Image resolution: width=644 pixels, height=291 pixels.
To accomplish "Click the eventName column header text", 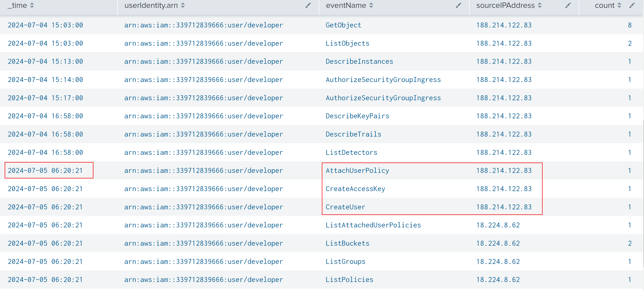I will tap(346, 5).
